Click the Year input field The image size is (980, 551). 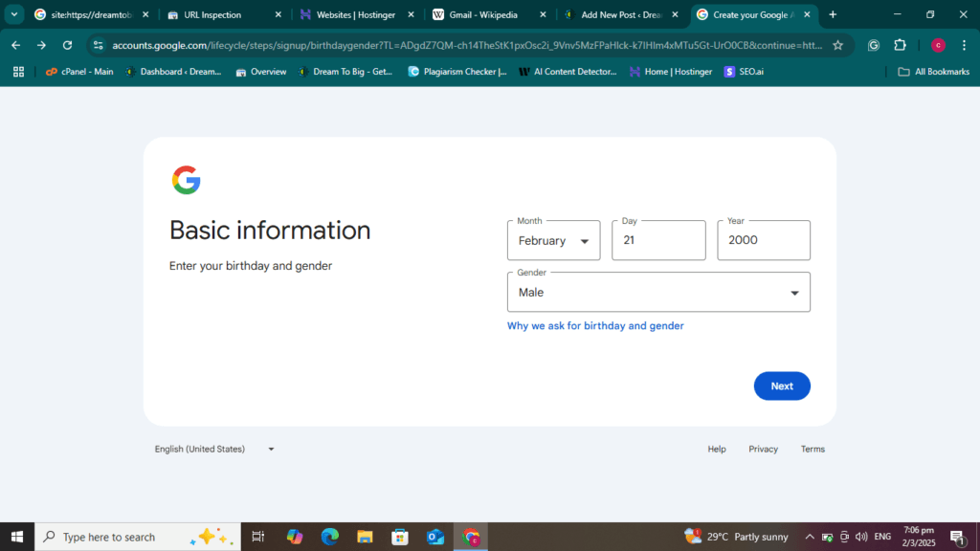tap(764, 240)
